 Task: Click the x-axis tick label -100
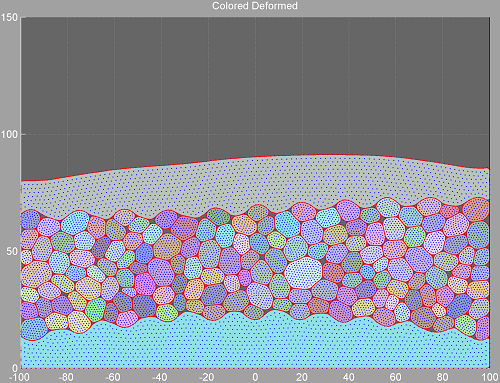[20, 377]
